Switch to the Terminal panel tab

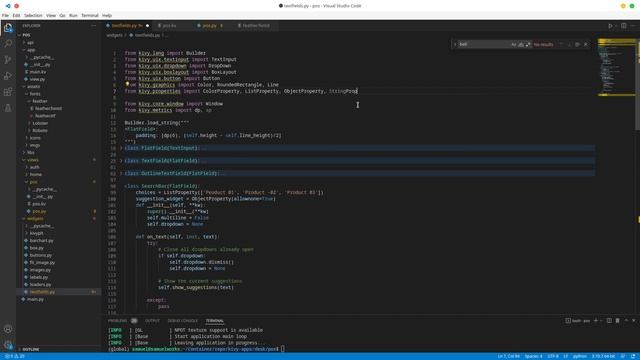215,321
